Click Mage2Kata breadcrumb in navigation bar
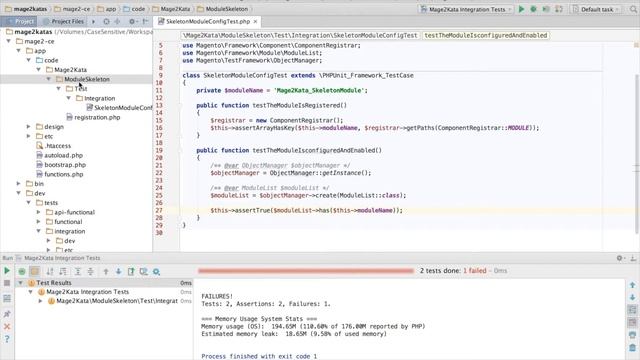 [171, 9]
